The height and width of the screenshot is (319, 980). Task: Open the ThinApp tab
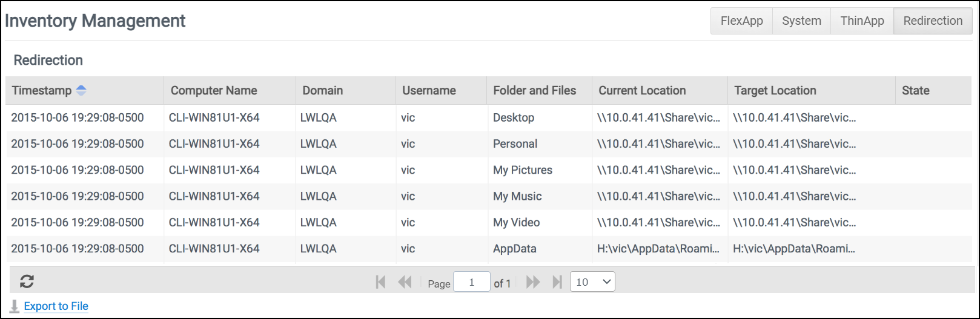[862, 21]
